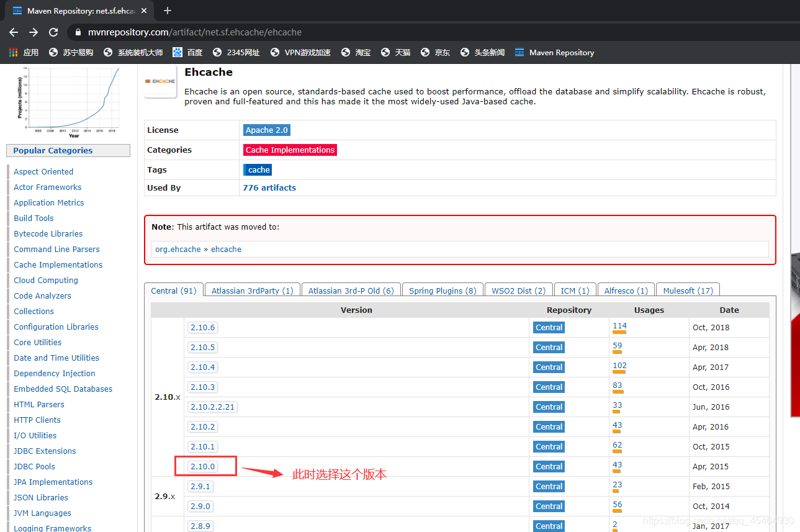Screen dimensions: 800x532
Task: Open version 2.10.5
Action: click(202, 347)
